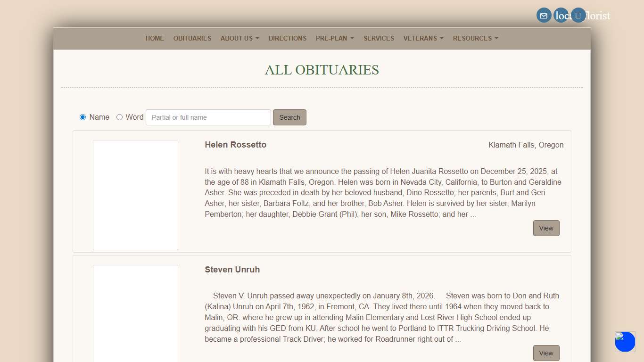Open the local florist link icon
Viewport: 644px width, 362px height.
(561, 15)
